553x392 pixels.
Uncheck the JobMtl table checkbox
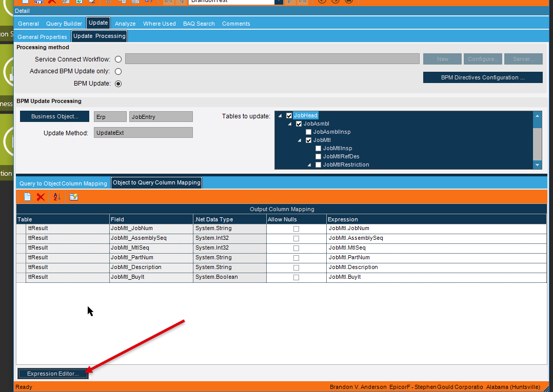[x=309, y=140]
